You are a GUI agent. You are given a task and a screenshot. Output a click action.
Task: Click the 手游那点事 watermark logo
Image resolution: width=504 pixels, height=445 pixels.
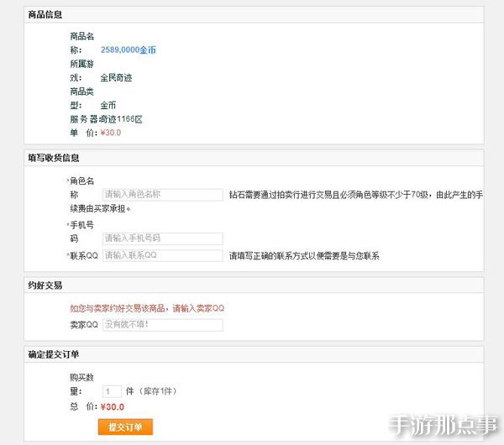[443, 424]
